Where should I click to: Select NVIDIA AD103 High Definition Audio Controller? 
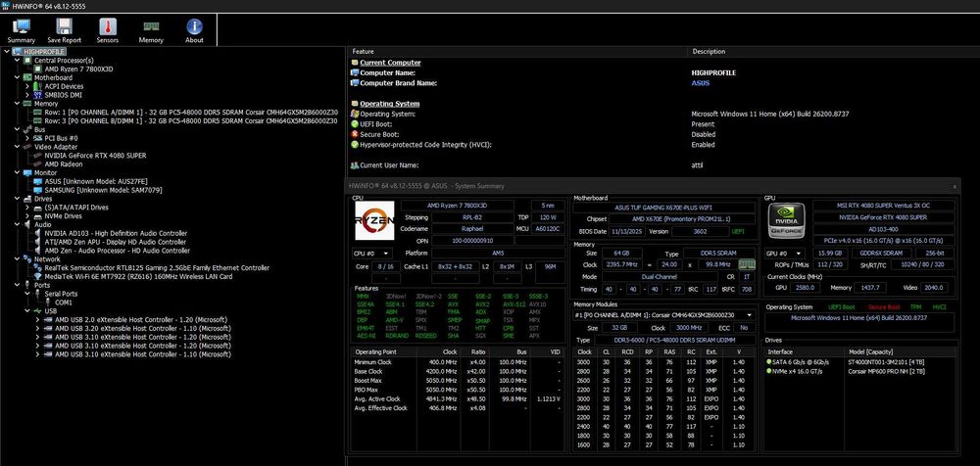(116, 233)
